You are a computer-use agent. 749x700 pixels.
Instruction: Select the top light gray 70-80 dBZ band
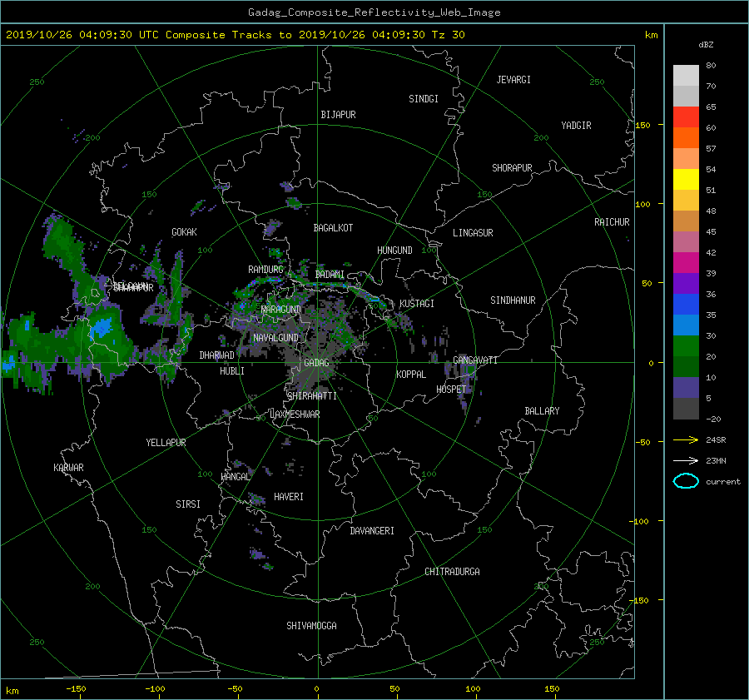tap(686, 76)
